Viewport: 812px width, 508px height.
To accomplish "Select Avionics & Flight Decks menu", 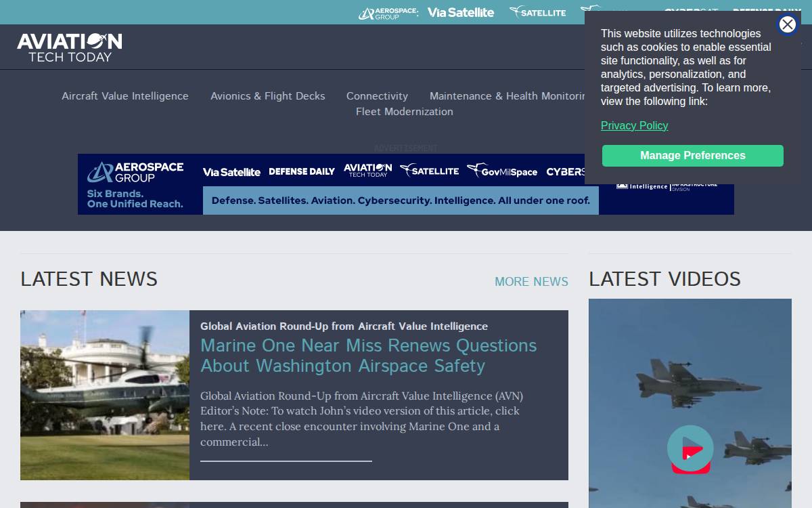I will click(x=267, y=96).
